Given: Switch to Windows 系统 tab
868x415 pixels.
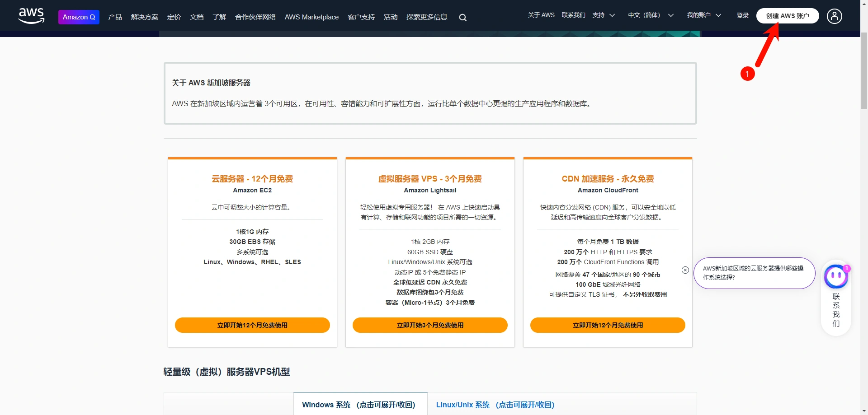Looking at the screenshot, I should pyautogui.click(x=359, y=405).
